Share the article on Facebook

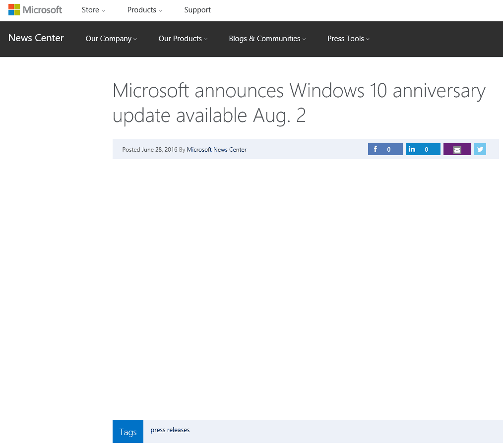(x=375, y=149)
